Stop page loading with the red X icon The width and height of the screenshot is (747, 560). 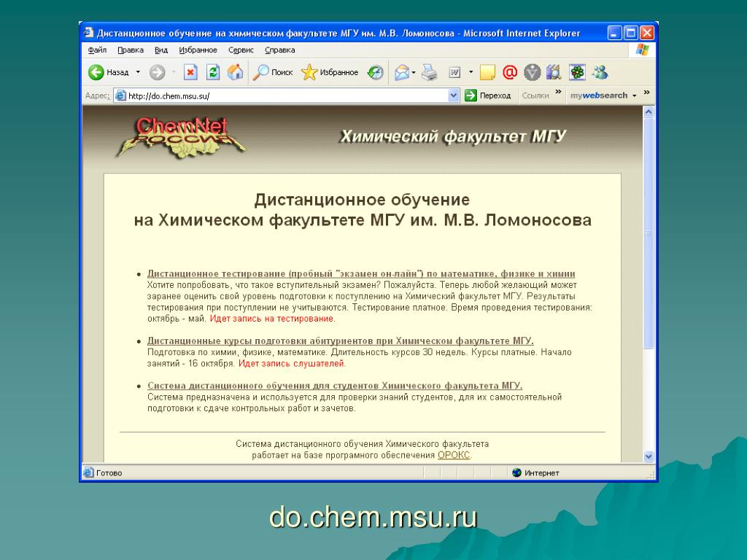(x=190, y=72)
